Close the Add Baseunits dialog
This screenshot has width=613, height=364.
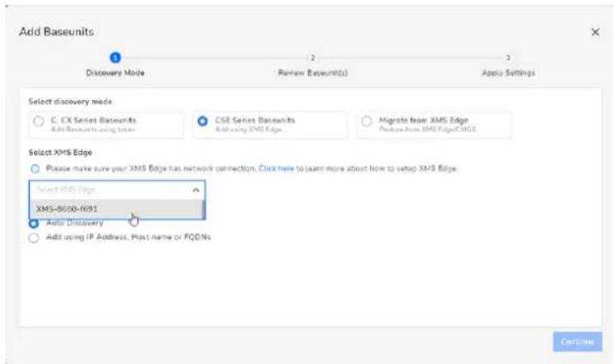tap(595, 32)
